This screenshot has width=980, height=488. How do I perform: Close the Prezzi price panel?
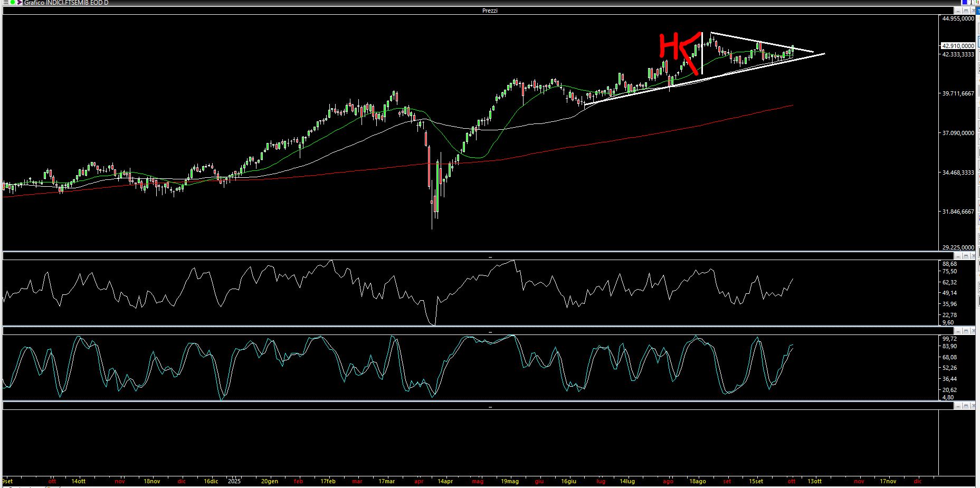point(972,11)
